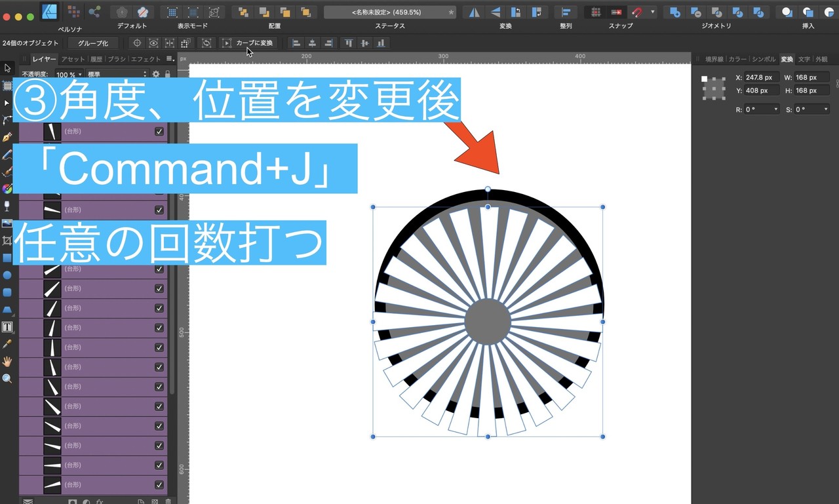
Task: Click Flip Horizontal in 変換 toolbar group
Action: [473, 12]
